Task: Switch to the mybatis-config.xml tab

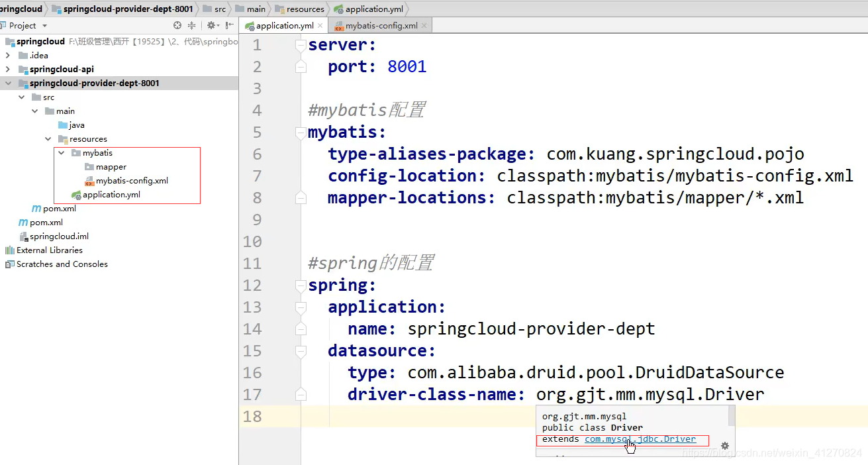Action: point(381,26)
